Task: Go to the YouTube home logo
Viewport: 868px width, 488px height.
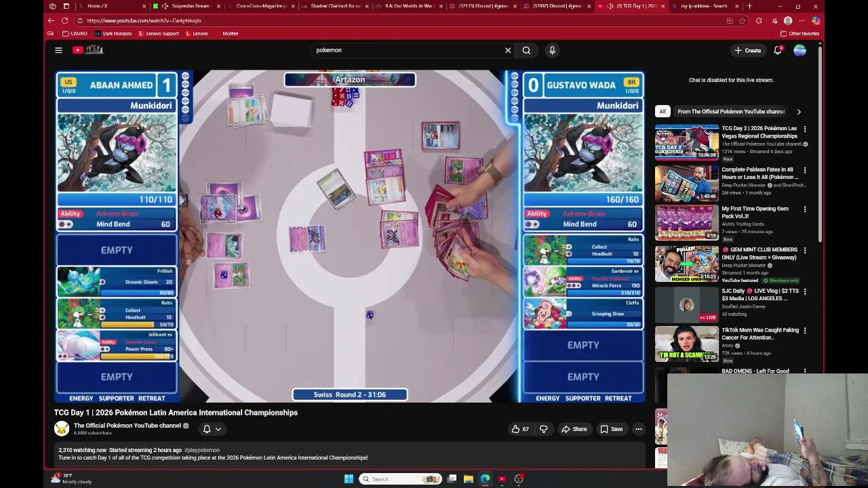Action: [88, 49]
